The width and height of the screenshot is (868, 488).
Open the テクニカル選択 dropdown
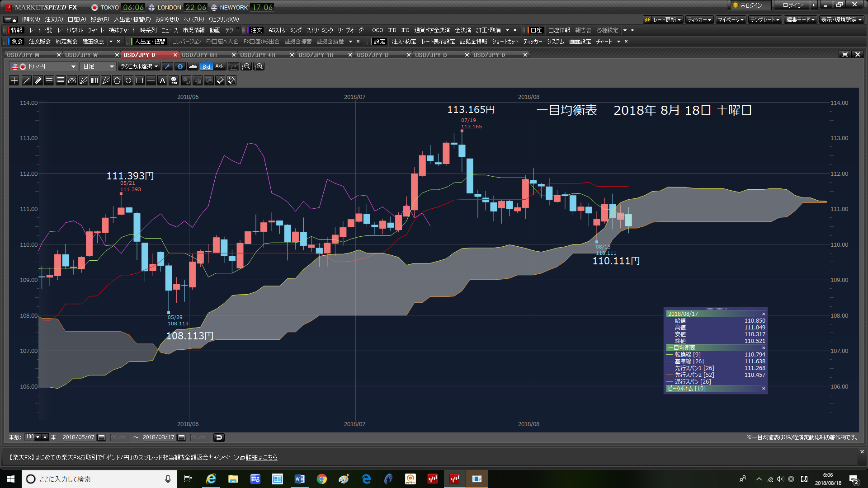[x=139, y=66]
